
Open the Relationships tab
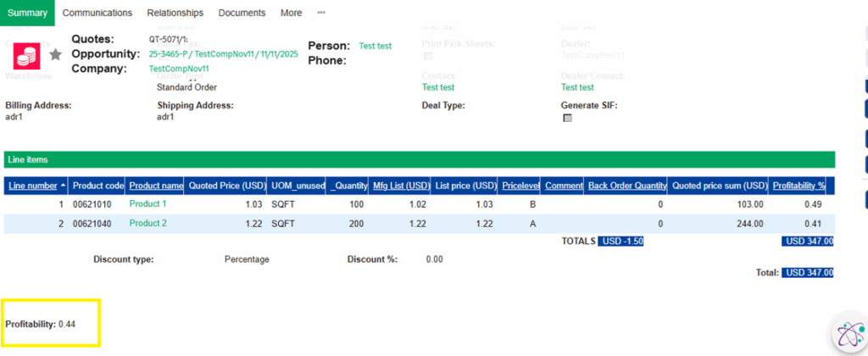175,13
